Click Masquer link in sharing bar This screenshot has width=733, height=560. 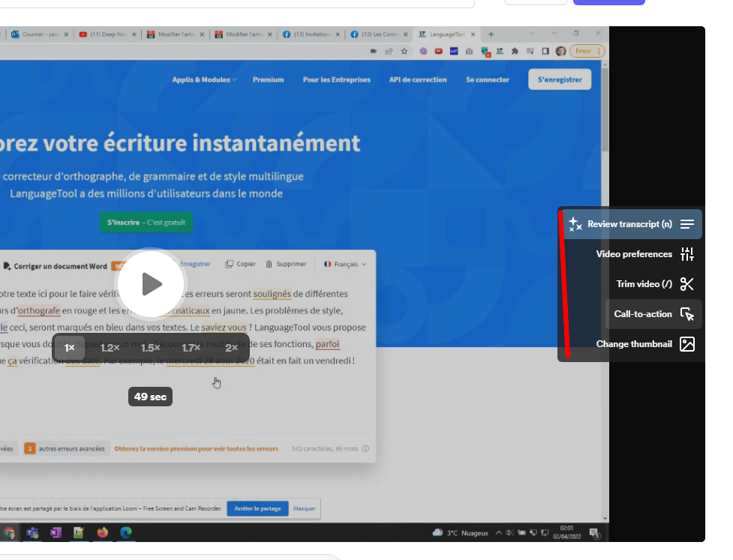[x=305, y=508]
